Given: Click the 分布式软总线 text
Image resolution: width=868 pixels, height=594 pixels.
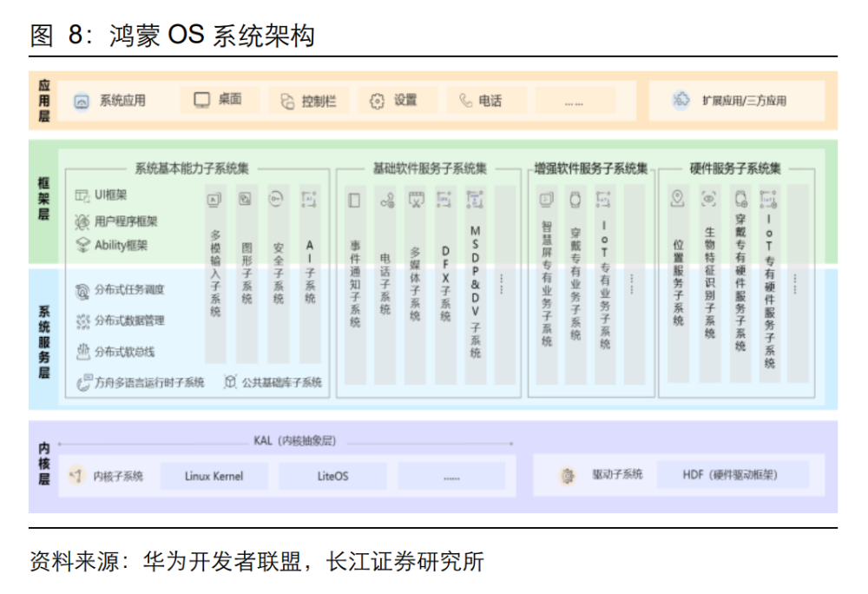Looking at the screenshot, I should pos(124,352).
